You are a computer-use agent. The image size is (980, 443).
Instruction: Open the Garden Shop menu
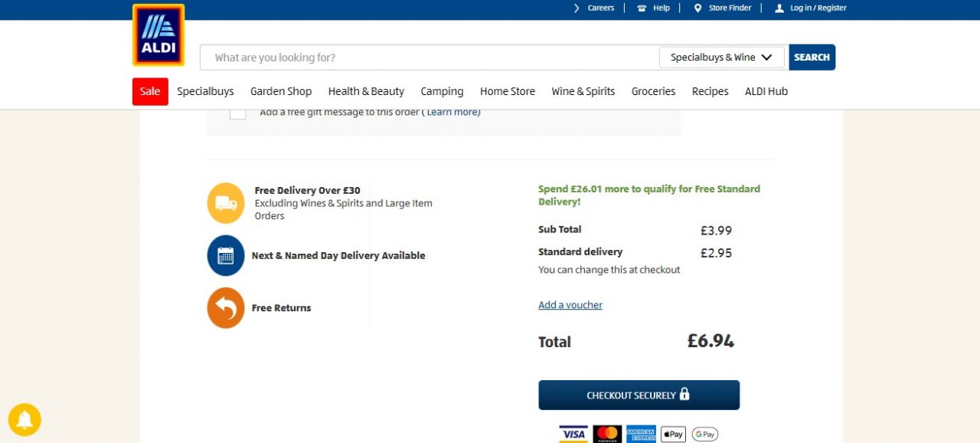tap(281, 91)
